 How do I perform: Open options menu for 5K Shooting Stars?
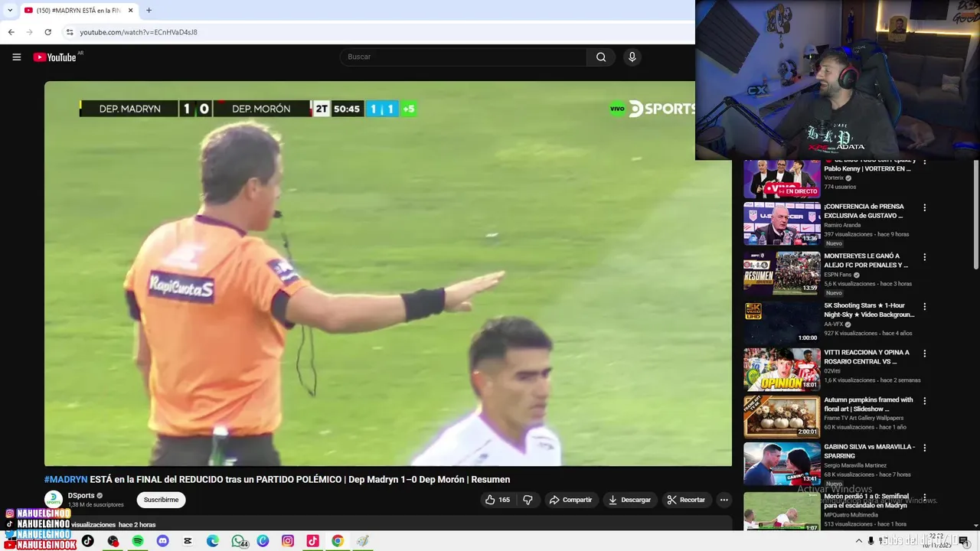click(924, 306)
